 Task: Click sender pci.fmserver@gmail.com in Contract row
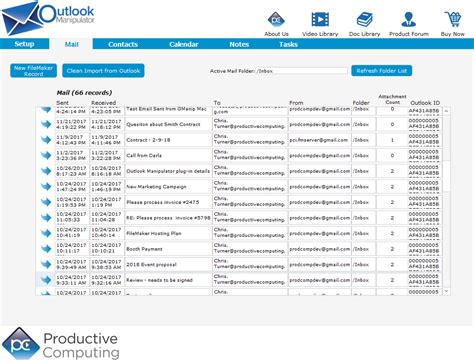(319, 140)
